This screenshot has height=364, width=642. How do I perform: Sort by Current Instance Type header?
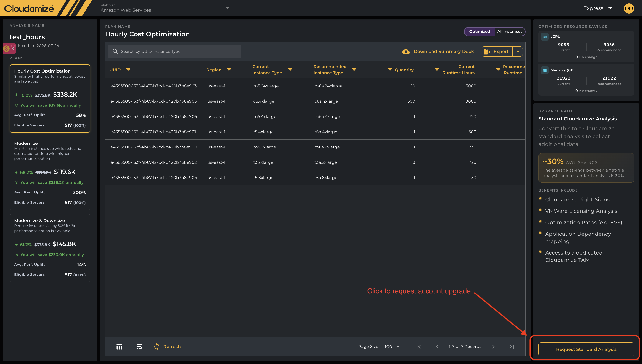pyautogui.click(x=267, y=70)
